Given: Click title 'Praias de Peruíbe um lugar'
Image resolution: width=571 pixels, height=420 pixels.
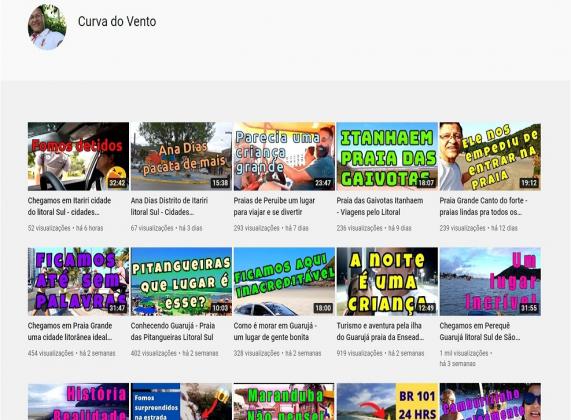Looking at the screenshot, I should (274, 206).
